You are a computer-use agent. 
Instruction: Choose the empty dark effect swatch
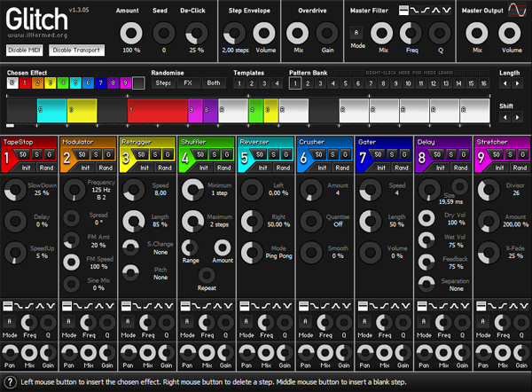[138, 83]
